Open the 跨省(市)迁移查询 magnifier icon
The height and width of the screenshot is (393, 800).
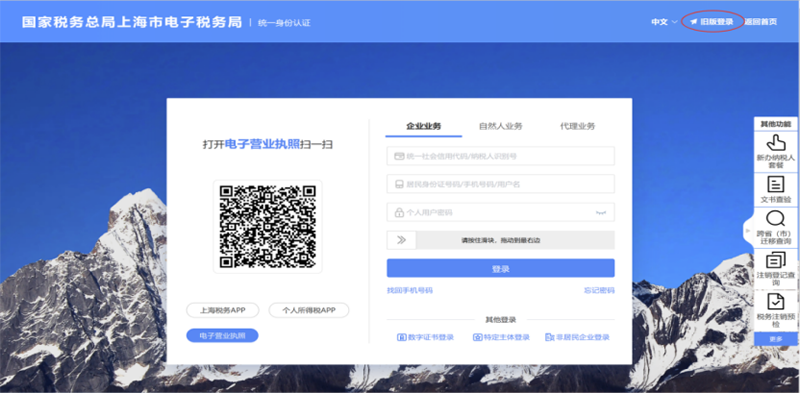tap(776, 219)
